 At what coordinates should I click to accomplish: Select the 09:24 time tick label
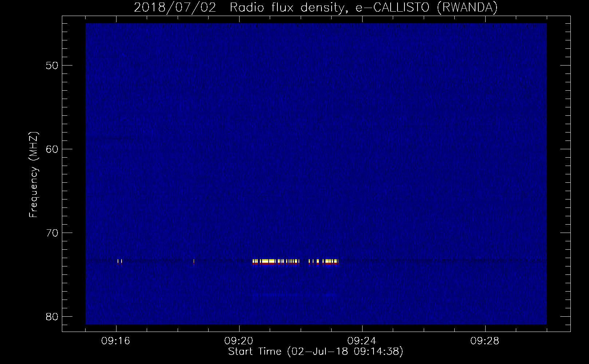click(x=362, y=341)
